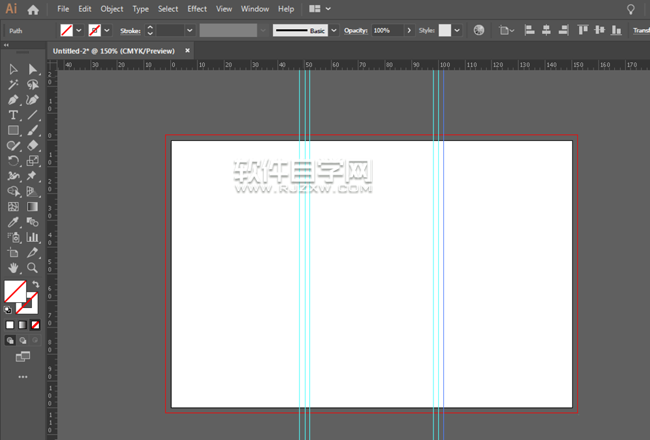Open the fill color dropdown in control bar

pyautogui.click(x=79, y=31)
